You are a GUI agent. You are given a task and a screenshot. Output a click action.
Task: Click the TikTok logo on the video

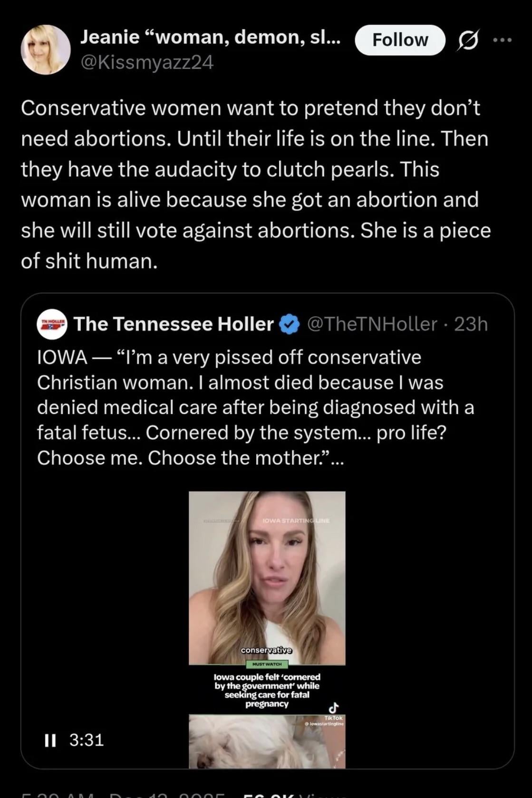click(x=334, y=708)
